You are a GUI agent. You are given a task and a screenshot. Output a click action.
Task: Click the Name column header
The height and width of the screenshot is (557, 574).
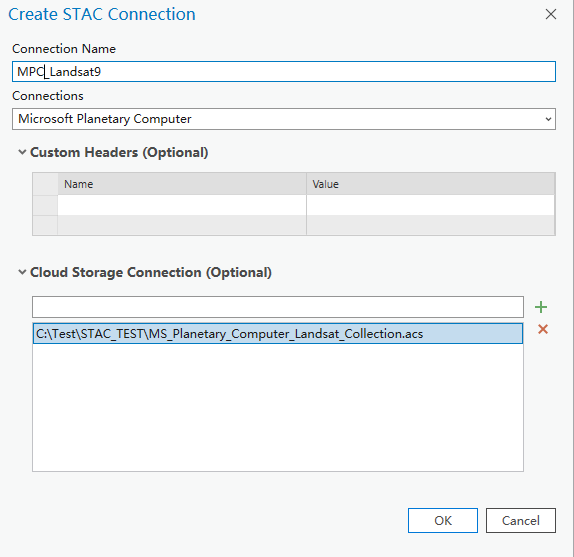[182, 184]
